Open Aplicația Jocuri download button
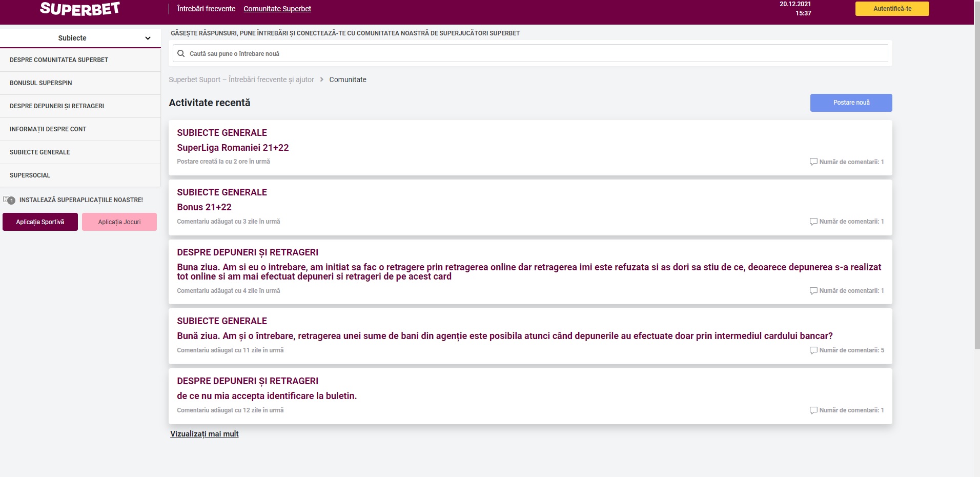The height and width of the screenshot is (477, 980). 119,222
